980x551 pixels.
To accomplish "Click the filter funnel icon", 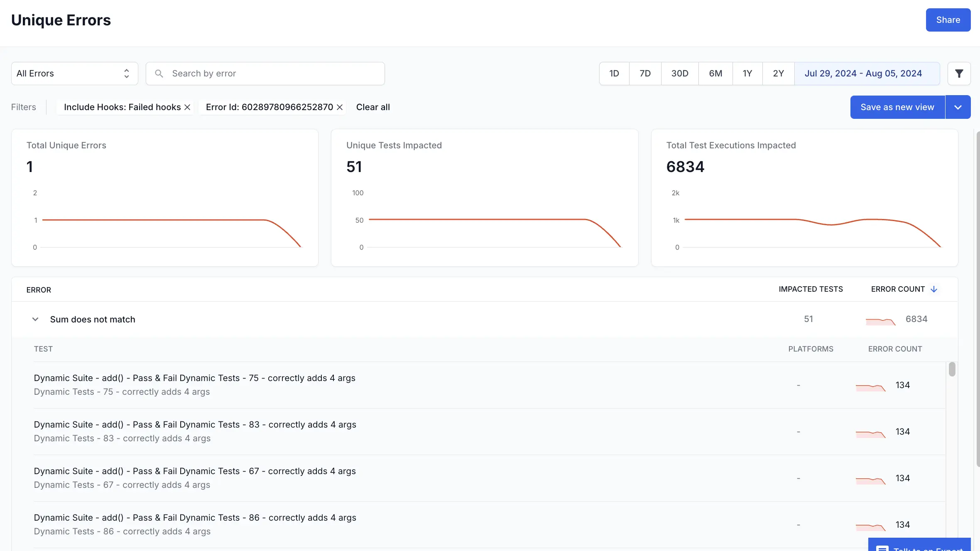I will [959, 74].
